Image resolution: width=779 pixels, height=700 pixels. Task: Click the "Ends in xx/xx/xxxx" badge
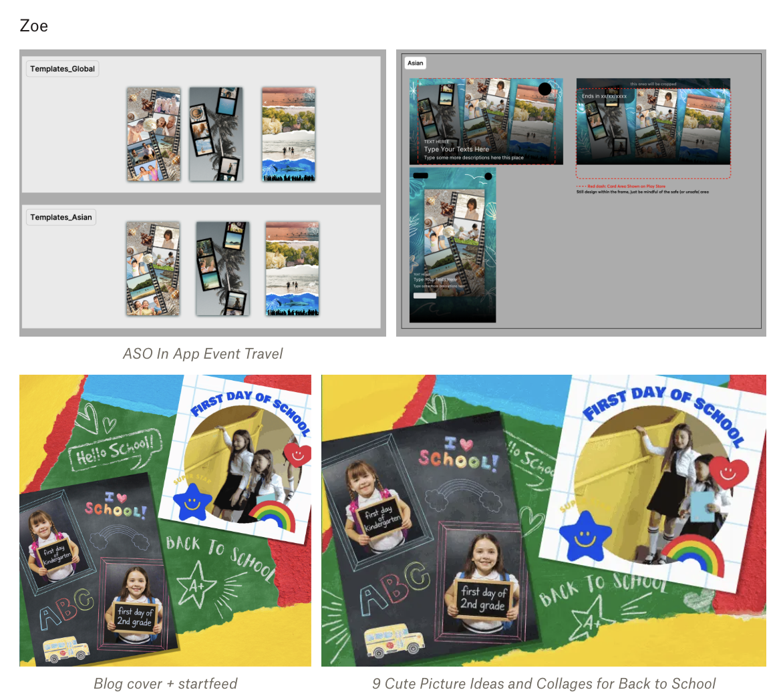(604, 96)
